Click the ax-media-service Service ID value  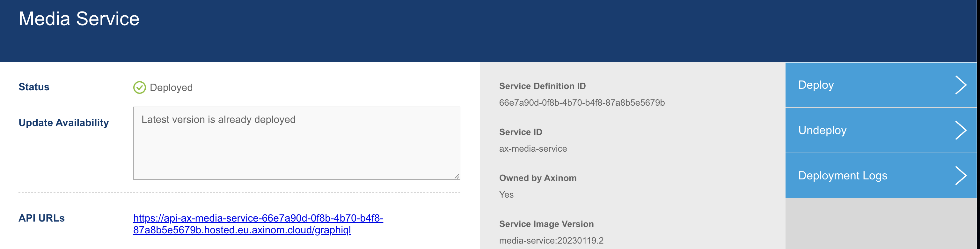[533, 149]
